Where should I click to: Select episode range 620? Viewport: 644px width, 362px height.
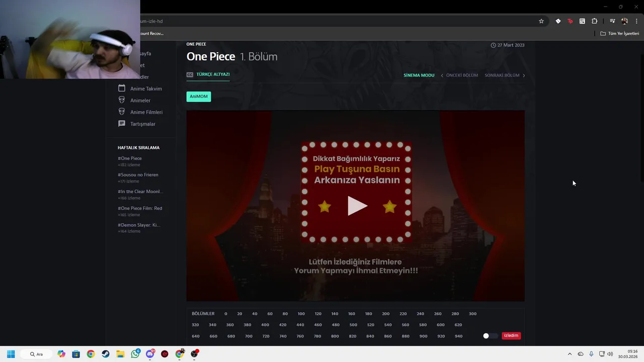coord(458,325)
